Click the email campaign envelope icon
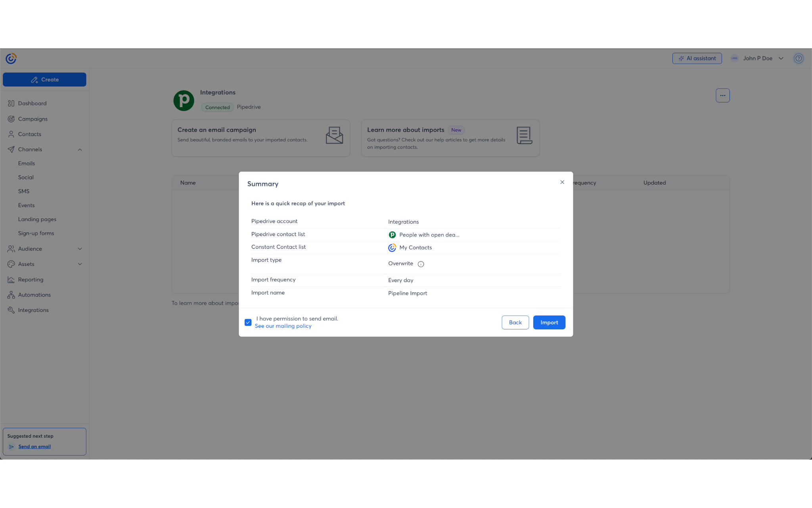Viewport: 812px width, 508px height. 334,136
